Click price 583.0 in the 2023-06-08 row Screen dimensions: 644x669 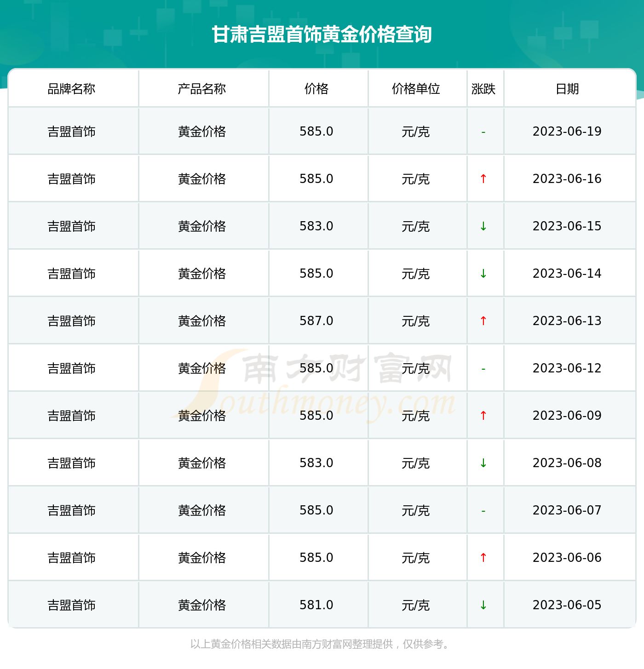pos(316,463)
